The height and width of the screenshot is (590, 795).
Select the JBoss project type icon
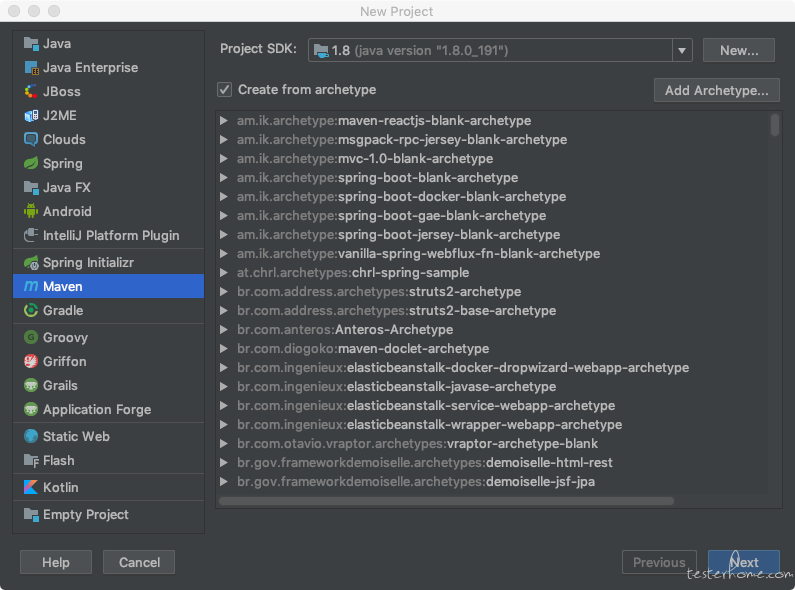(31, 91)
